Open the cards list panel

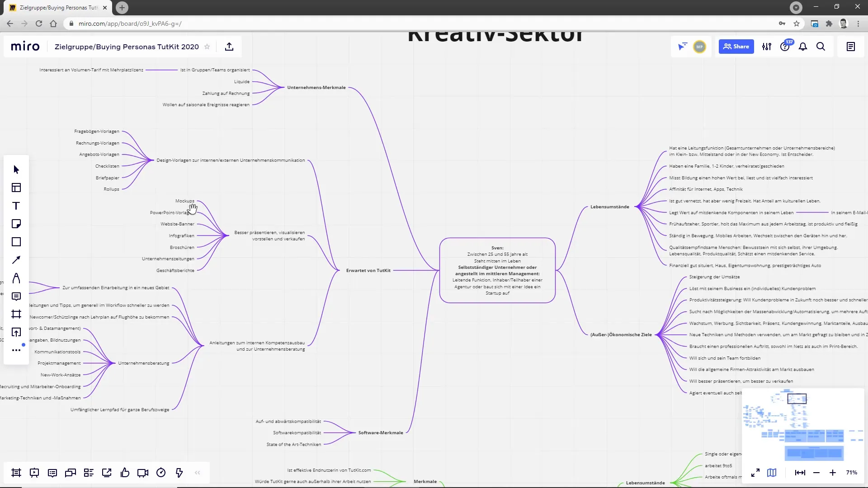[x=89, y=473]
